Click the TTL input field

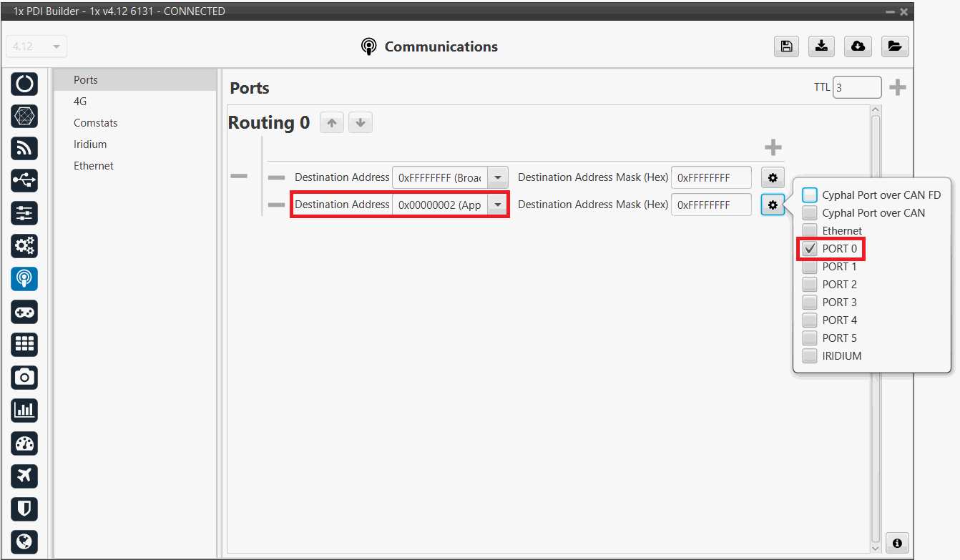coord(856,88)
